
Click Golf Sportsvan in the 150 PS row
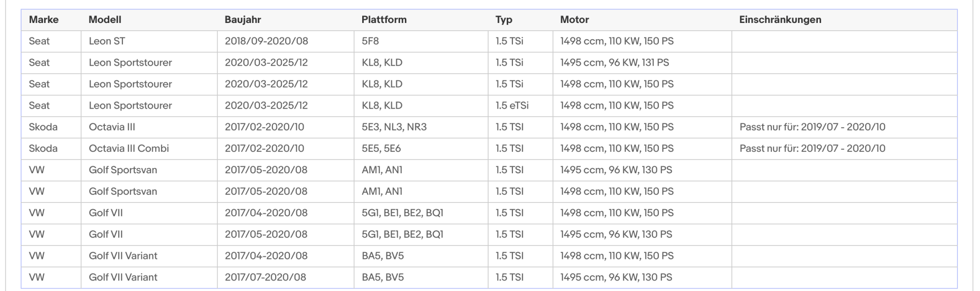149,191
